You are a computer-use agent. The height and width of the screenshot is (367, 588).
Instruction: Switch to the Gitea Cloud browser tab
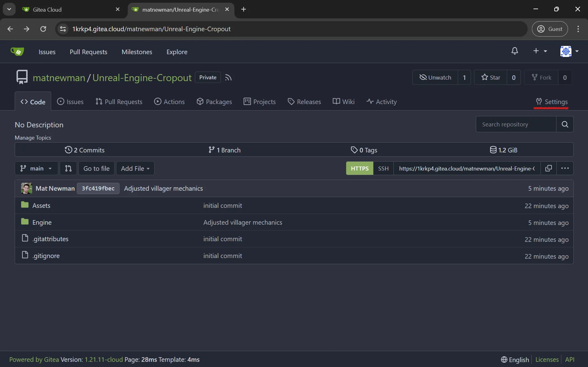[71, 9]
